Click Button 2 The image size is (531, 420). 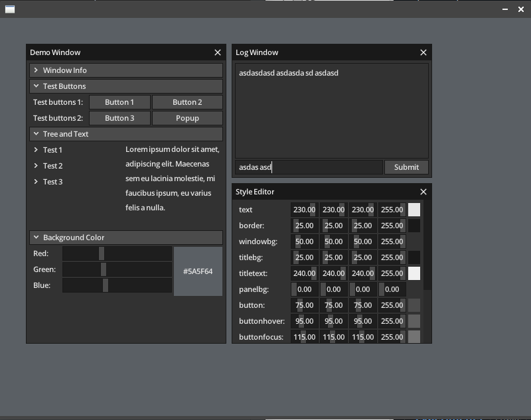point(187,102)
